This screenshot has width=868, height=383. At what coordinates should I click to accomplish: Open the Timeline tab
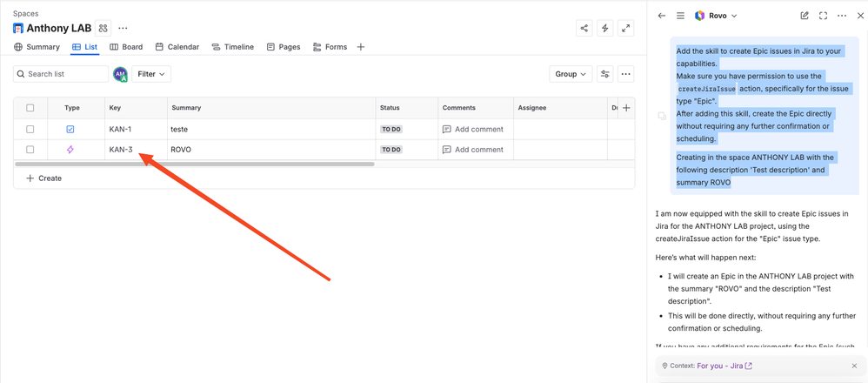[232, 47]
